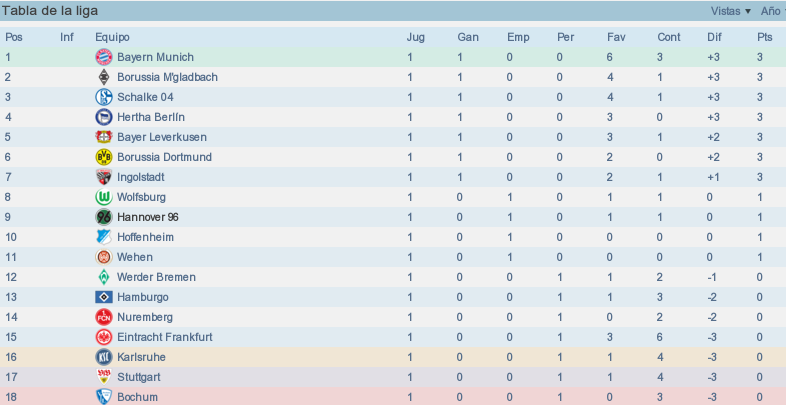The image size is (786, 405).
Task: Click the Borussia Dortmund BVB logo
Action: point(104,157)
